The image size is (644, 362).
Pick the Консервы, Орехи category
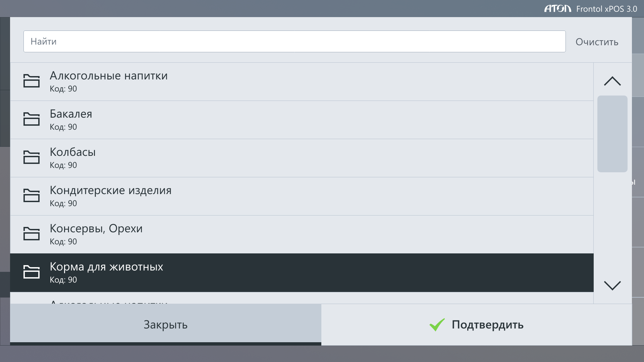pos(302,235)
